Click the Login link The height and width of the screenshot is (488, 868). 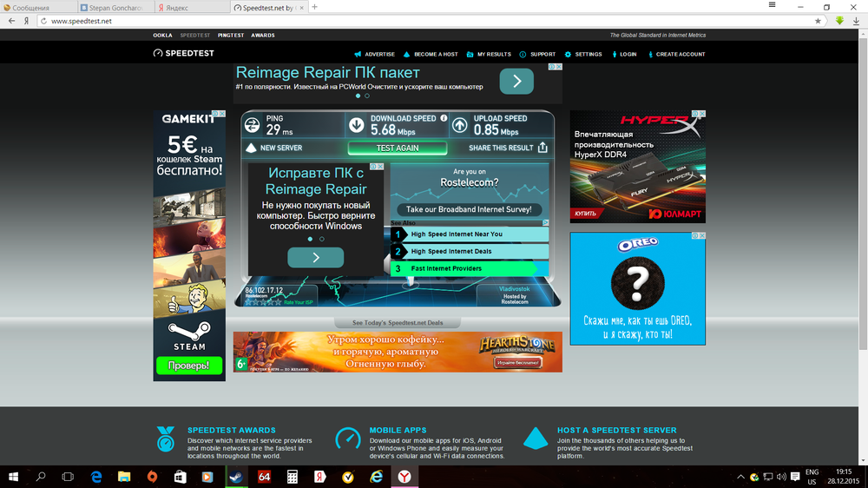[624, 55]
